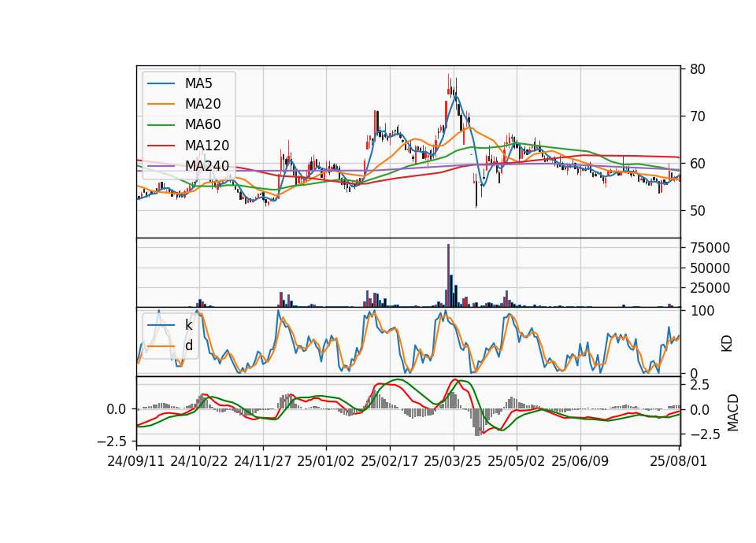Click the 60 price axis tick label
The image size is (756, 543).
tap(698, 164)
